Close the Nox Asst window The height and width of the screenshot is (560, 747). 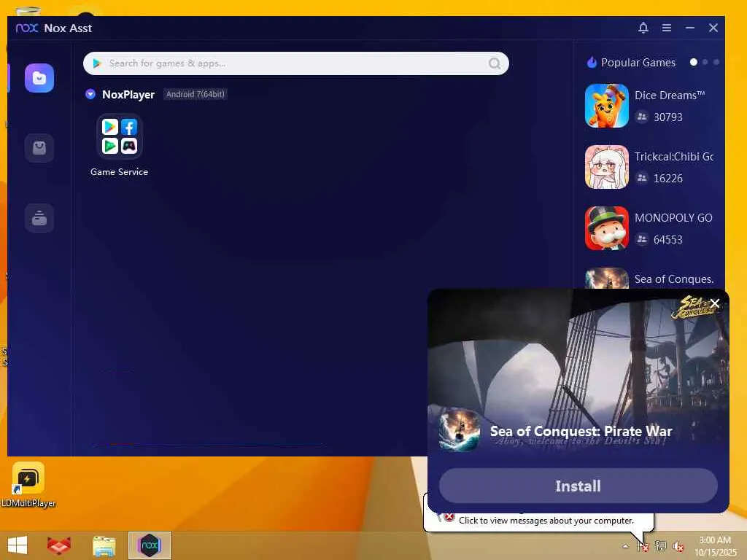713,28
